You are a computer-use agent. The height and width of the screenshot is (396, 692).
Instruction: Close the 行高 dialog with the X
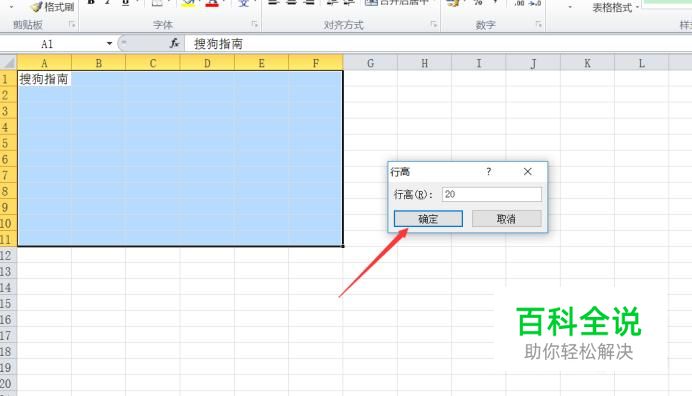pos(527,171)
